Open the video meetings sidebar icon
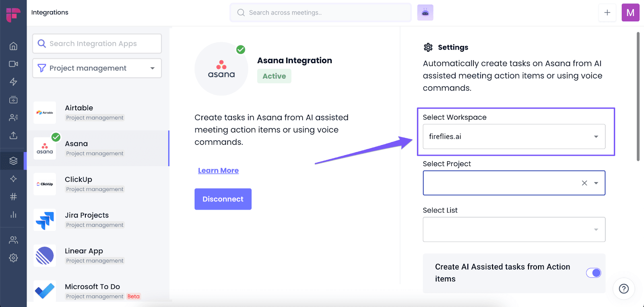 click(13, 64)
